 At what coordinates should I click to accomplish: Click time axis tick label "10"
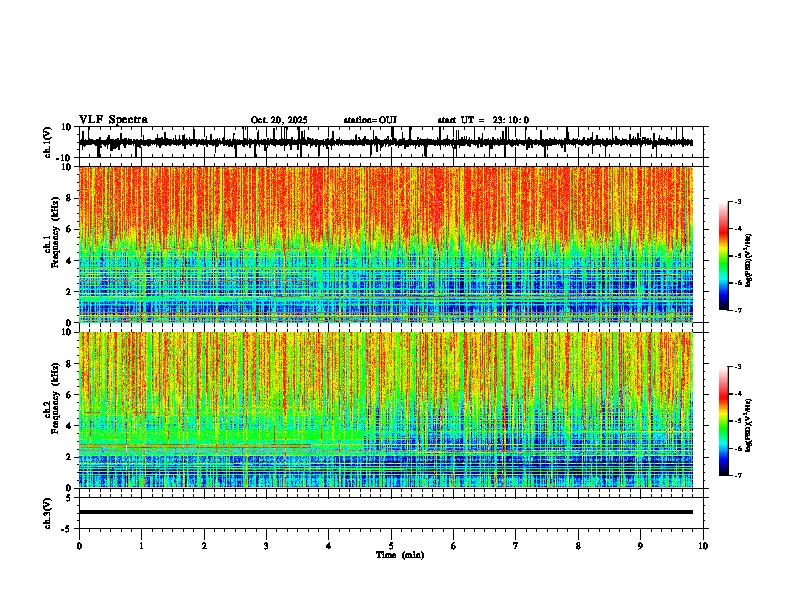(x=703, y=546)
